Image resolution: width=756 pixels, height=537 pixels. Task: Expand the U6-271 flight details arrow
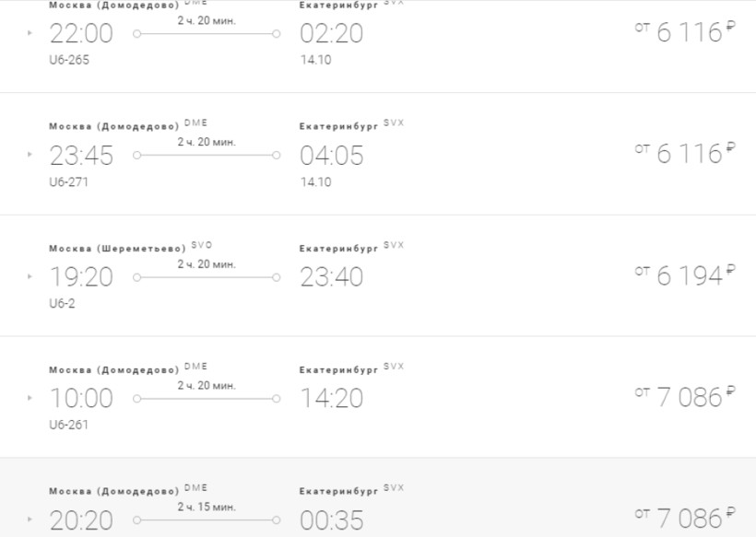coord(30,156)
